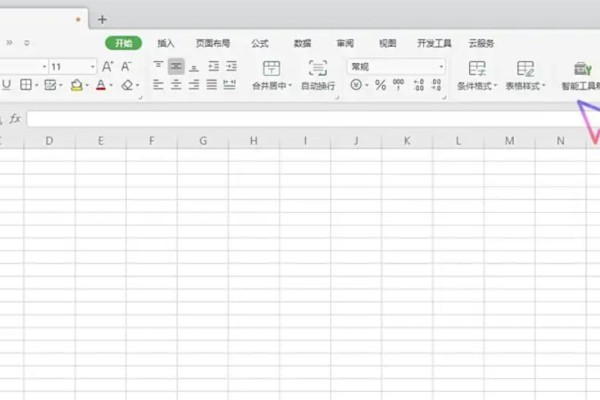The height and width of the screenshot is (400, 600).
Task: Open the alignment settings dialog launcher
Action: pyautogui.click(x=337, y=98)
